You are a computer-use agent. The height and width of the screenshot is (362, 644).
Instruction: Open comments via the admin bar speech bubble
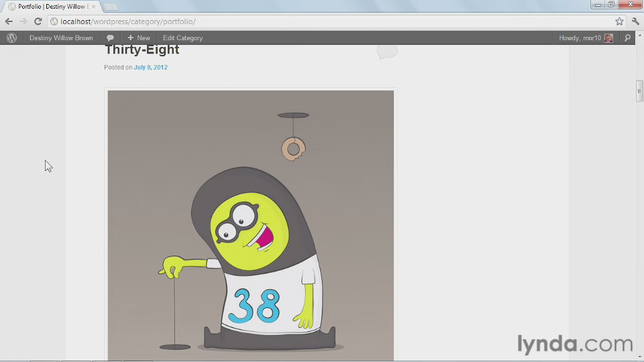point(110,38)
